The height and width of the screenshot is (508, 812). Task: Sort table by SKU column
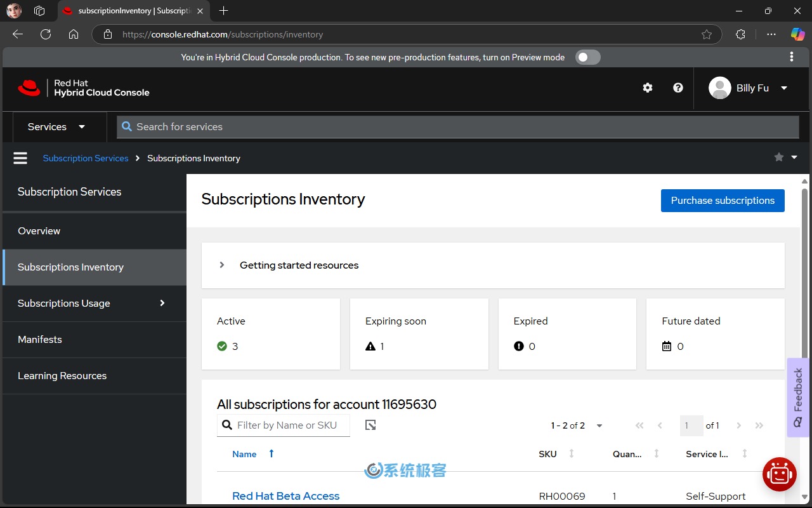point(572,453)
